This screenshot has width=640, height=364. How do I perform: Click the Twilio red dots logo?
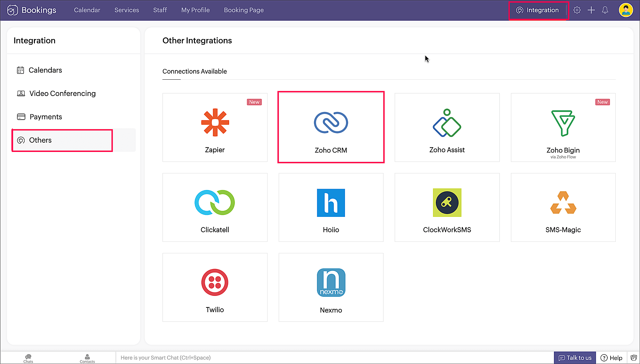coord(215,282)
